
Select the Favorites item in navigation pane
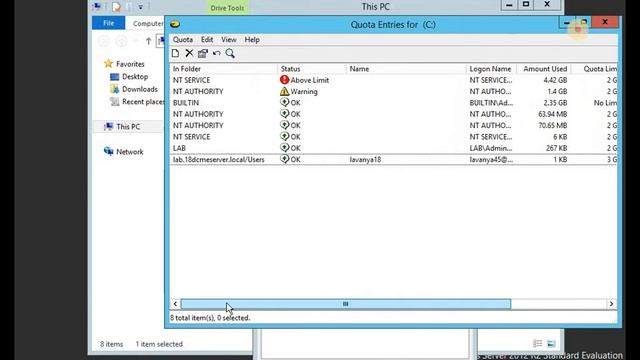[x=130, y=64]
